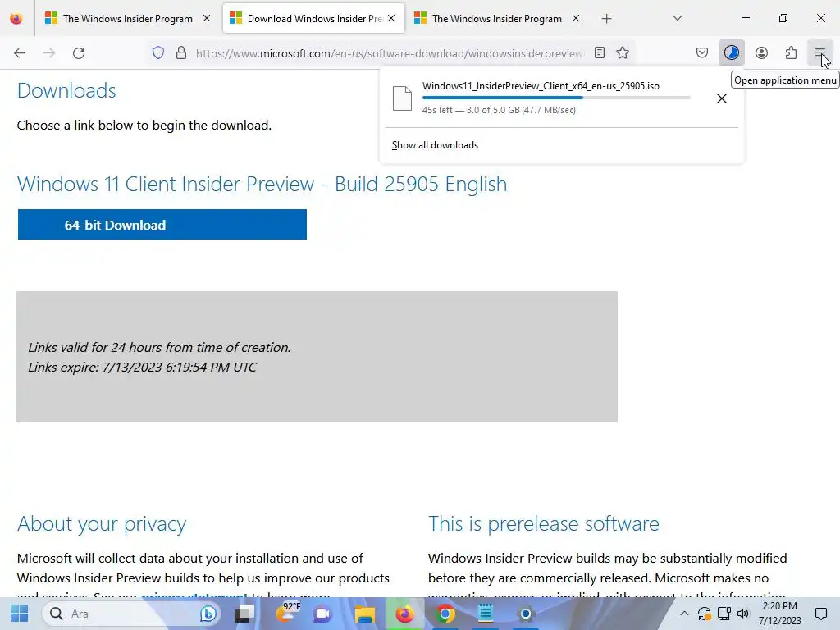The height and width of the screenshot is (630, 840).
Task: Click the Windows11 ISO download entry name
Action: click(x=541, y=85)
